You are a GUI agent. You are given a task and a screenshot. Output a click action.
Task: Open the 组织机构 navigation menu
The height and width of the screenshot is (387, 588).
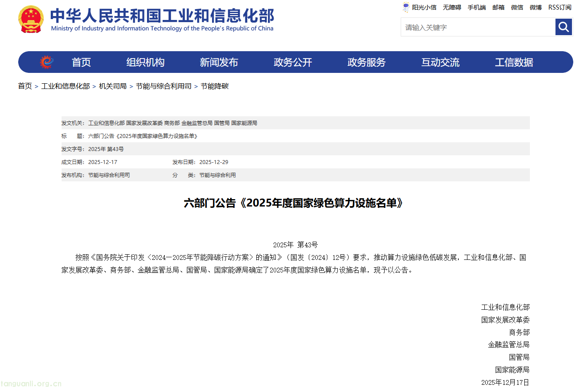point(145,62)
